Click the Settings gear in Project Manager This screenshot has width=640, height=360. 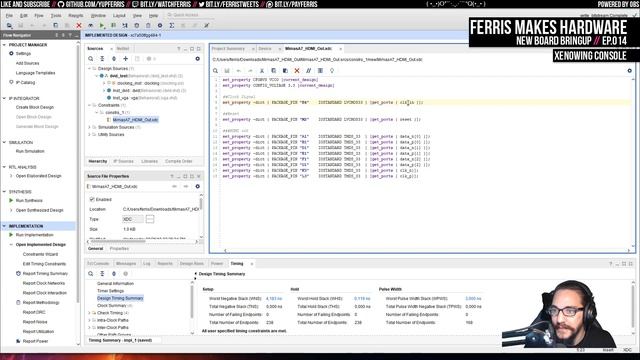[x=11, y=53]
